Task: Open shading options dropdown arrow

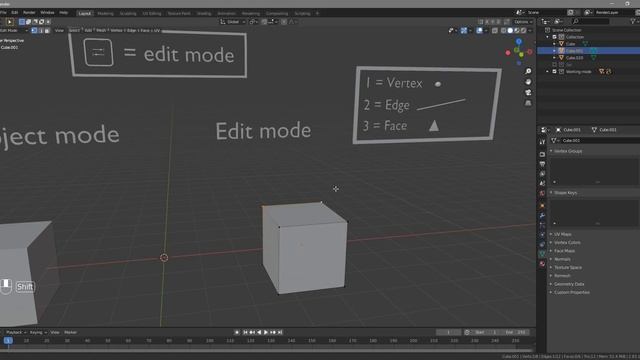Action: [x=530, y=31]
